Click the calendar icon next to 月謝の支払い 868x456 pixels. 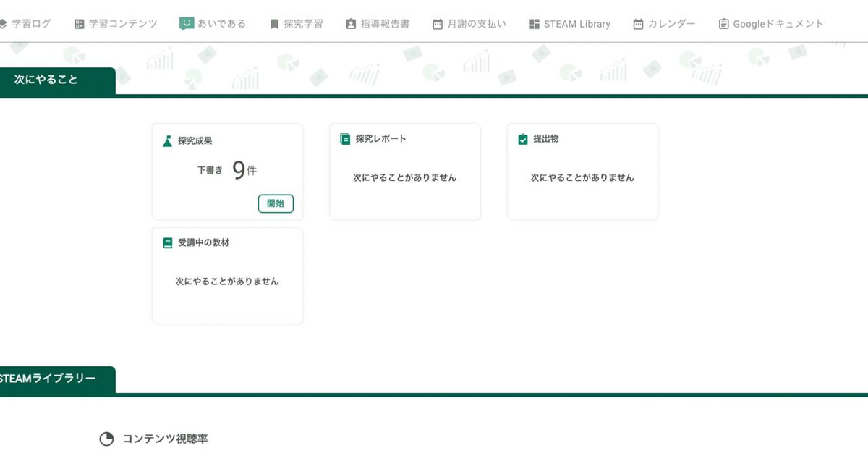437,22
